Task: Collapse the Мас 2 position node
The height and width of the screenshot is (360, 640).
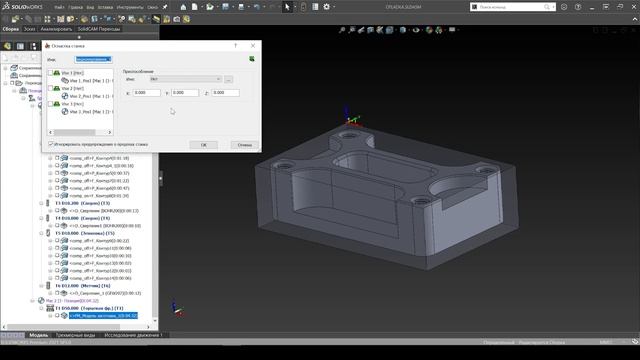Action: (33, 301)
